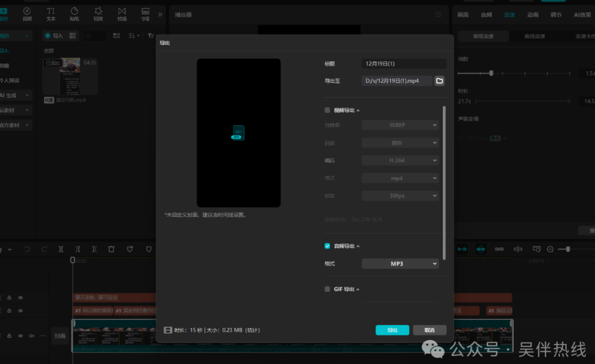
Task: Click the timeline zoom-out magnifier icon
Action: click(550, 249)
